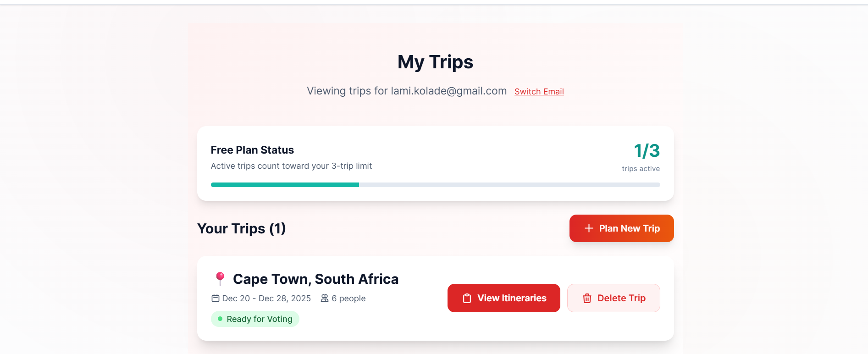
Task: Open View Itineraries for Cape Town
Action: click(503, 298)
